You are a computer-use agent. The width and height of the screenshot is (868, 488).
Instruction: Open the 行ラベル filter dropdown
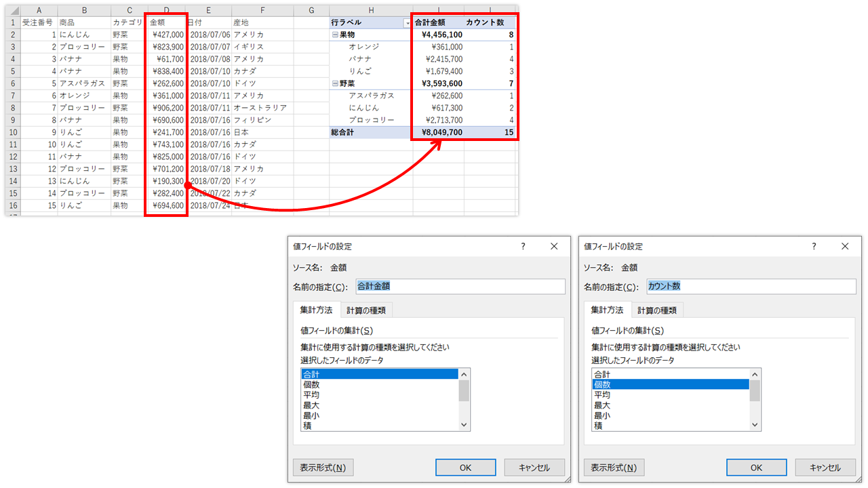coord(407,23)
